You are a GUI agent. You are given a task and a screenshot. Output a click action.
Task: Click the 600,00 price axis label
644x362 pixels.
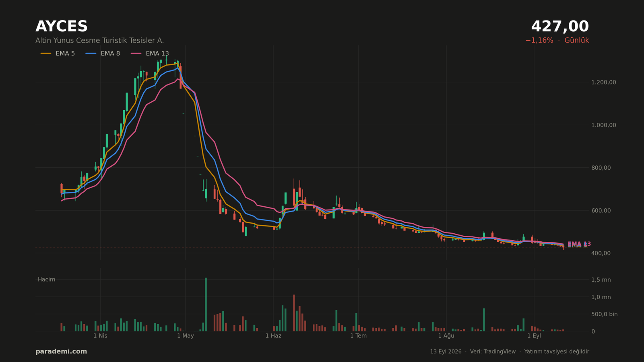[601, 210]
